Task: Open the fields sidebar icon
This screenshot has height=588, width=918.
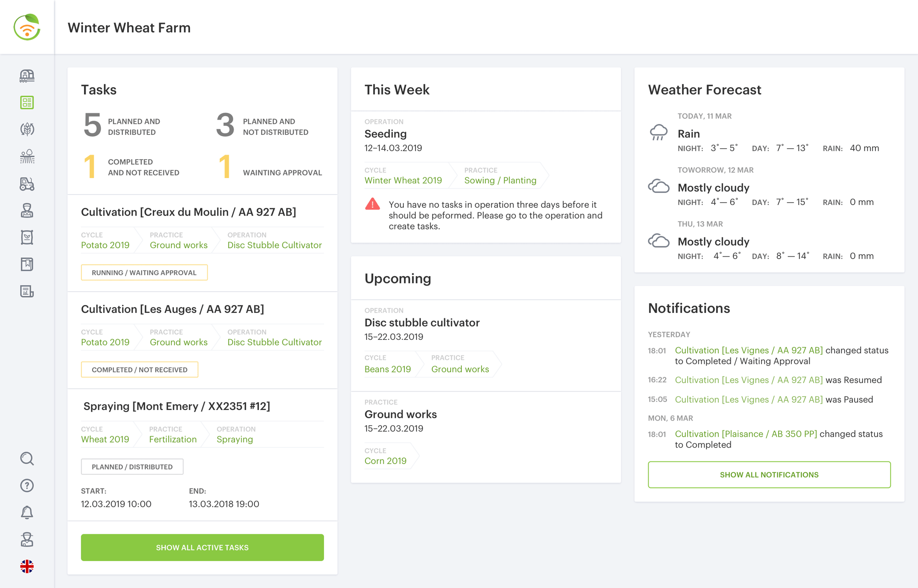Action: tap(27, 156)
